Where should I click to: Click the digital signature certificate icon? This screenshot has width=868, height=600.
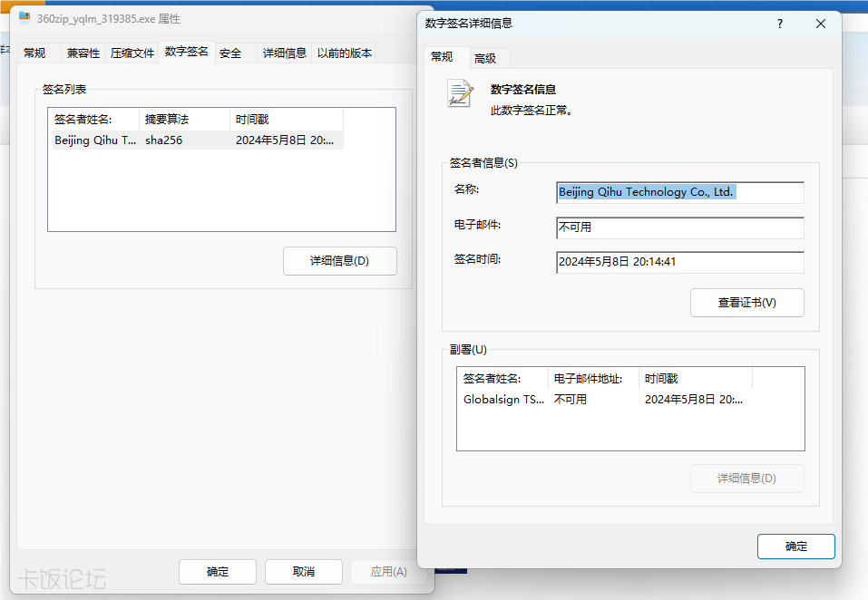(x=460, y=94)
